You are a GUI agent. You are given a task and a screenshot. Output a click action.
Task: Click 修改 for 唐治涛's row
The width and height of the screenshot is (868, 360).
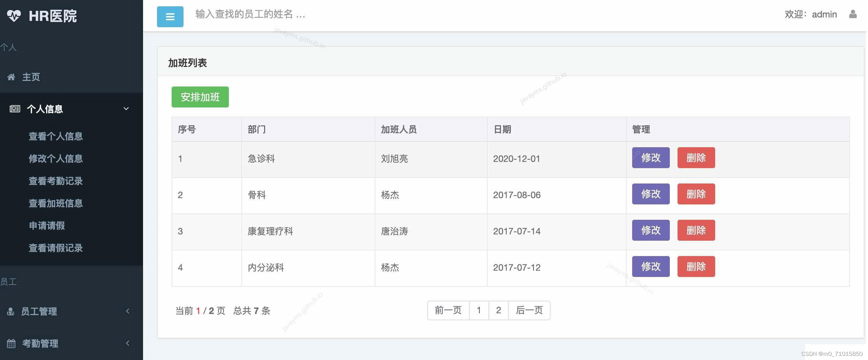coord(651,230)
